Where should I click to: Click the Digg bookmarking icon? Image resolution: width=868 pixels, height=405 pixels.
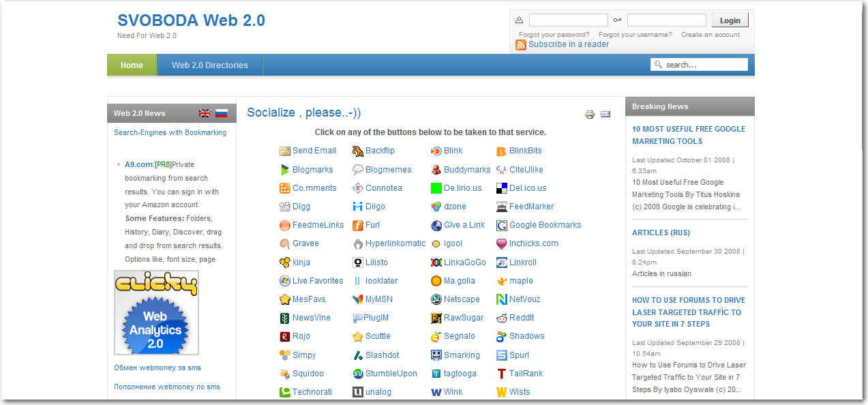[x=285, y=207]
